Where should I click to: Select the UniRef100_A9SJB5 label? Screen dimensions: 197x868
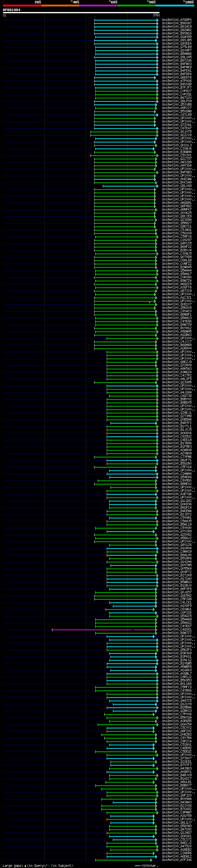(176, 40)
